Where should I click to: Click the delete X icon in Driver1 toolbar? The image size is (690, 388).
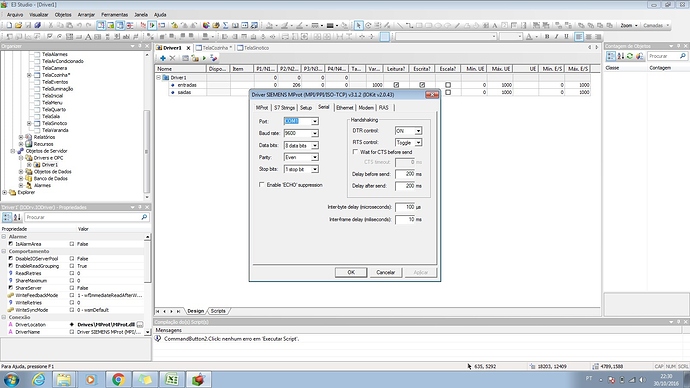click(172, 58)
